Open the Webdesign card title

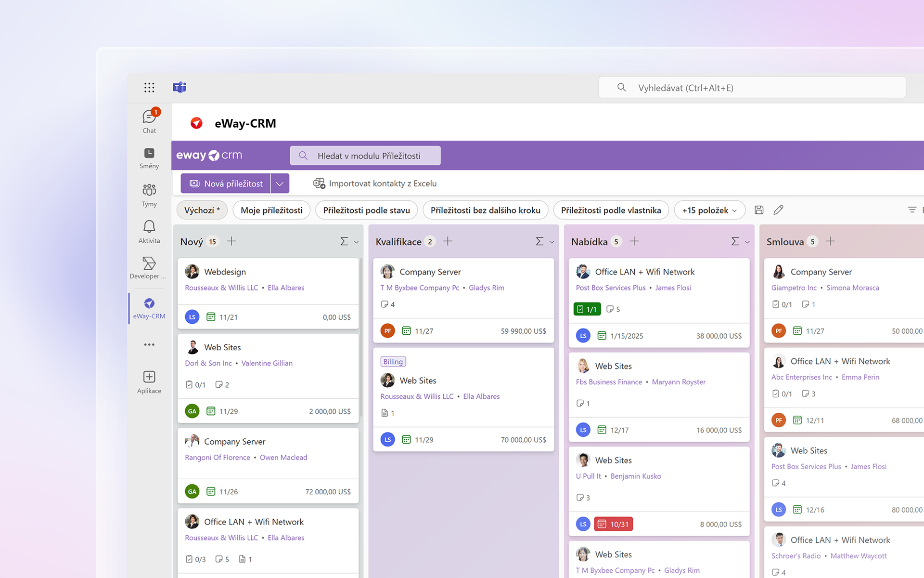point(225,272)
